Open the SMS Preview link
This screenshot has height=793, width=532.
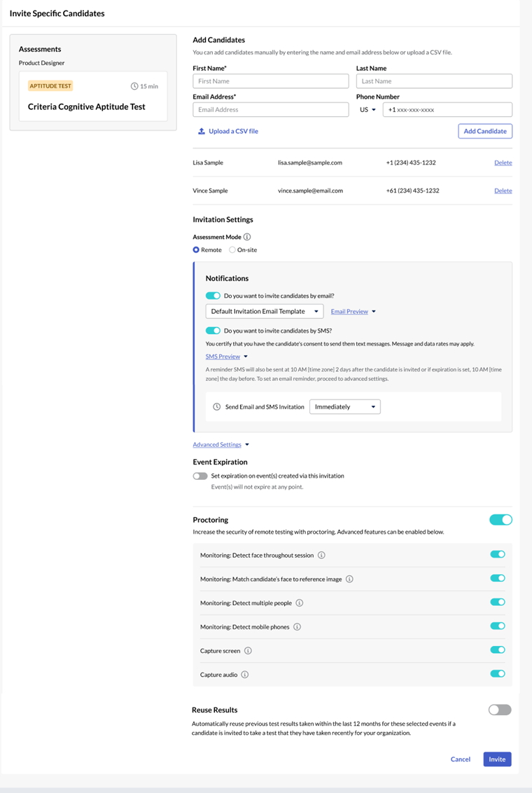[x=223, y=357]
